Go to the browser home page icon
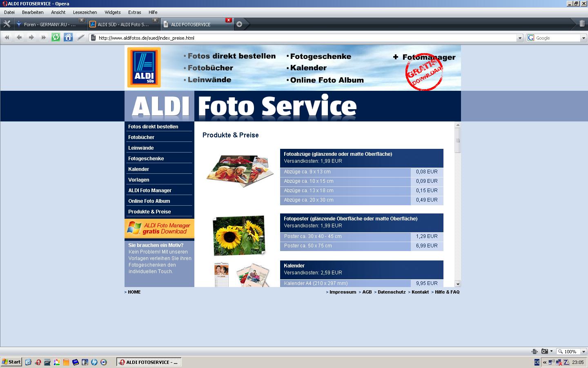 click(68, 38)
